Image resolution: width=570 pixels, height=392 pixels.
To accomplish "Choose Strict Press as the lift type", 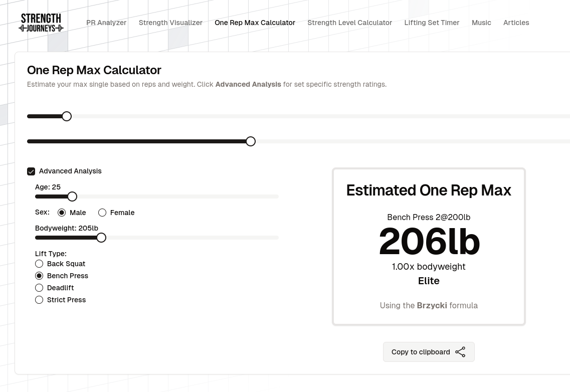I will (39, 300).
